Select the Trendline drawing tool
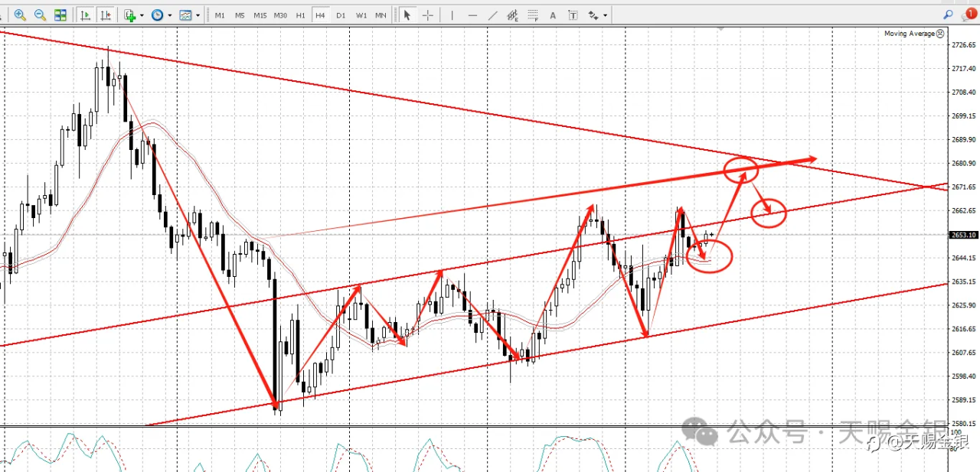 (492, 15)
